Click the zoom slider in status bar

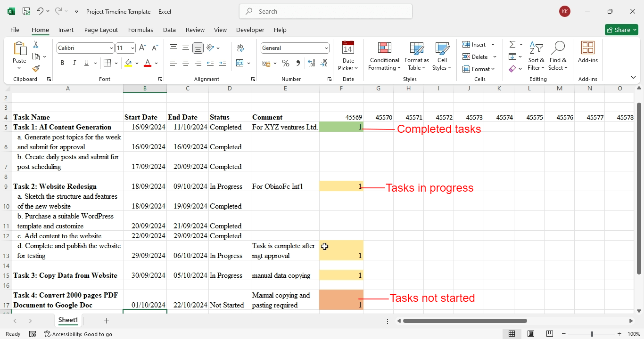592,334
